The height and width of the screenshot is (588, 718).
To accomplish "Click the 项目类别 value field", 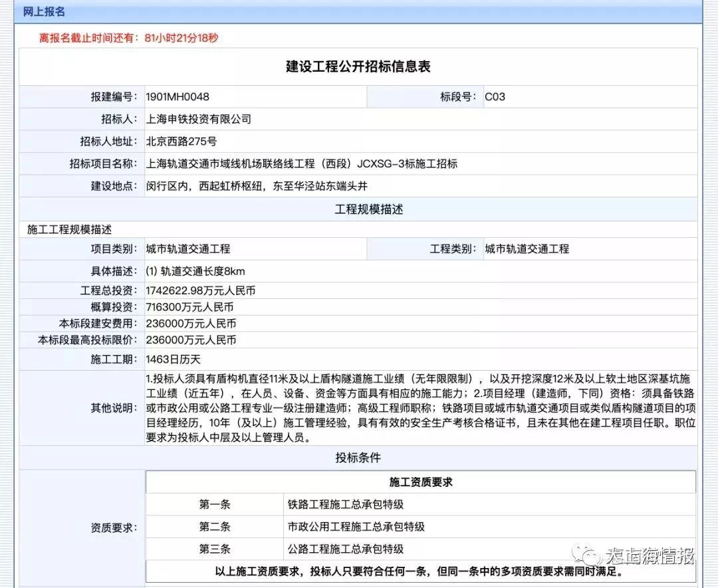I will [x=188, y=248].
